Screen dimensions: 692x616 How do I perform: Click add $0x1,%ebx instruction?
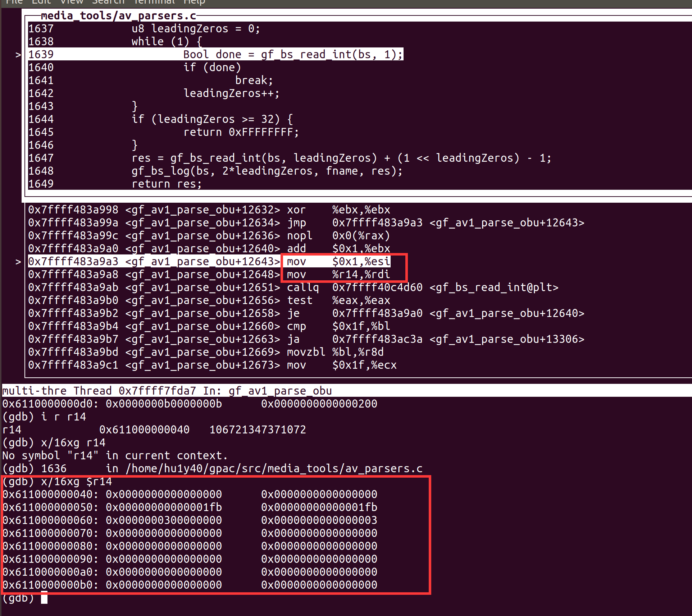[209, 248]
